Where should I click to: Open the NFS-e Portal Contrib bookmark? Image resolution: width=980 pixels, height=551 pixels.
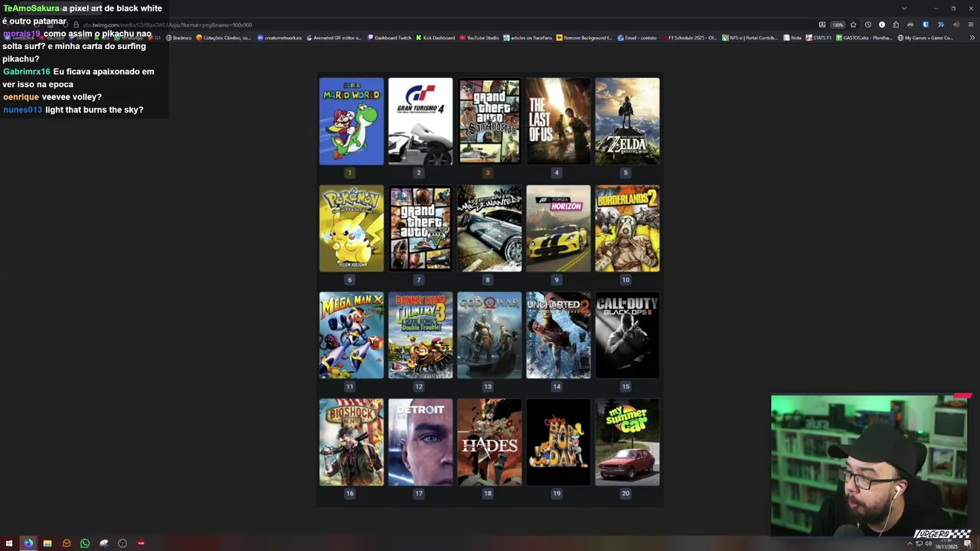[750, 37]
